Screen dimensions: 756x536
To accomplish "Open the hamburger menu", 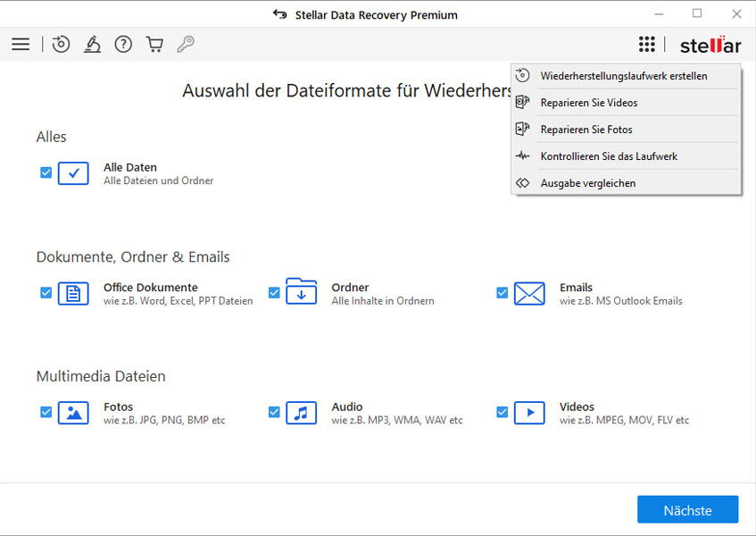I will click(21, 45).
